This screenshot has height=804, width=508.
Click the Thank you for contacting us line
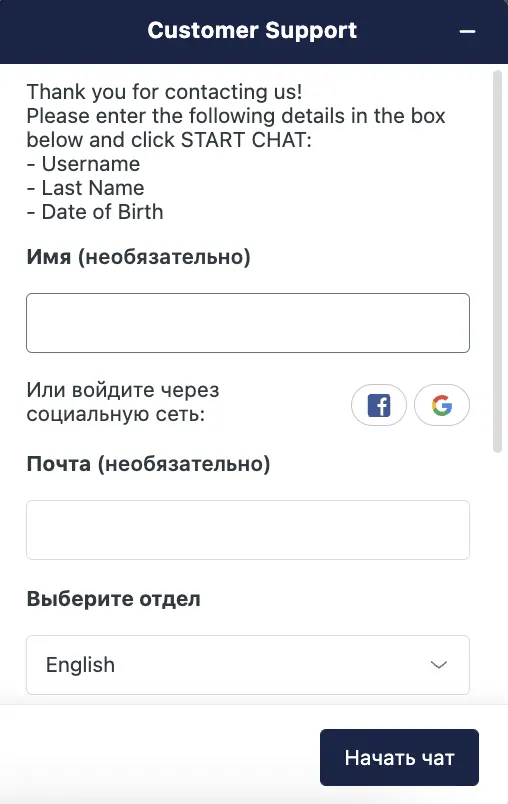(165, 92)
